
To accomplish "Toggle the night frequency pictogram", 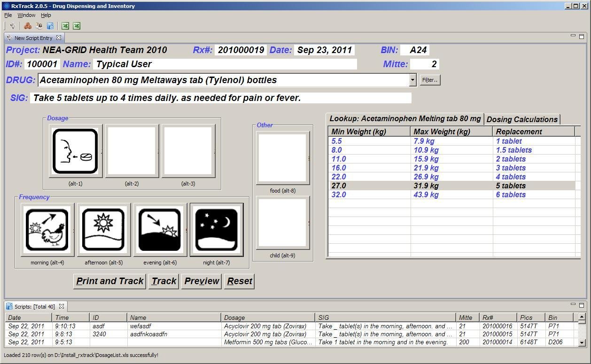I will tap(216, 230).
